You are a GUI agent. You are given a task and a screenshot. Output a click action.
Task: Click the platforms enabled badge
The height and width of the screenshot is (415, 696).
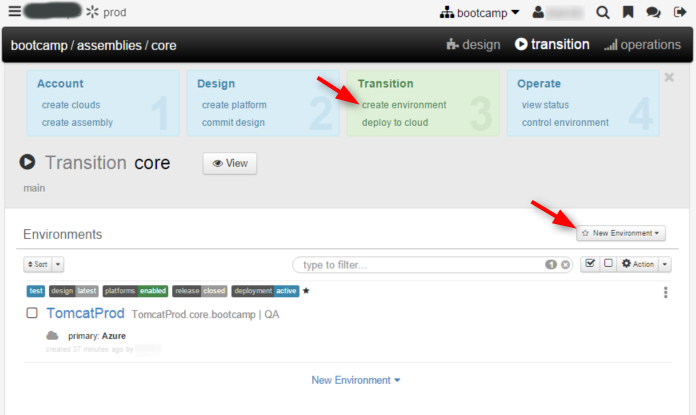coord(135,291)
